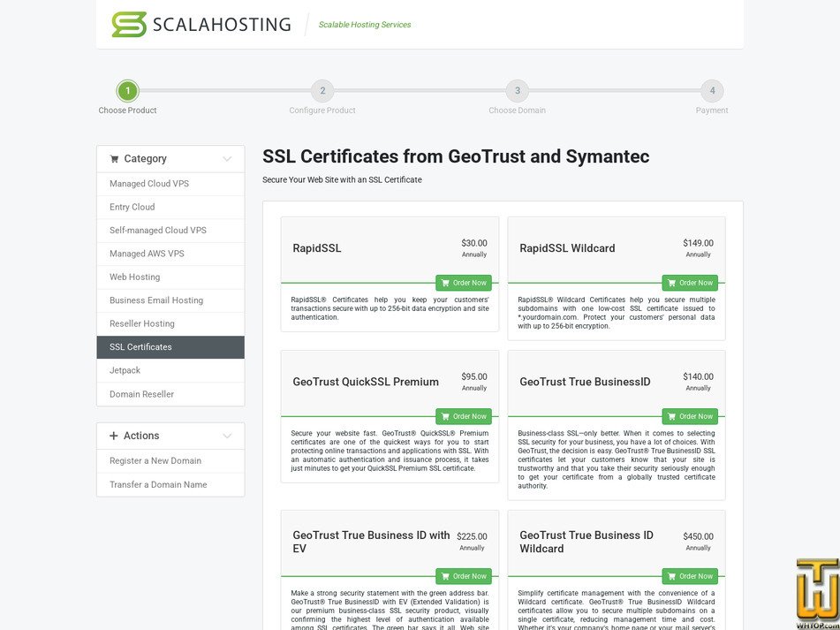Screen dimensions: 840x630
Task: Click GeoTrust True Business ID Wildcard title
Action: coord(586,542)
